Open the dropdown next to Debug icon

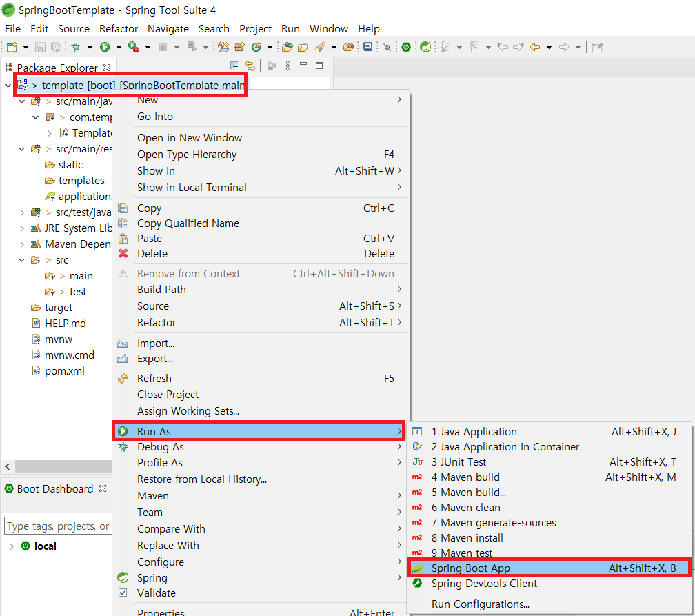point(90,47)
